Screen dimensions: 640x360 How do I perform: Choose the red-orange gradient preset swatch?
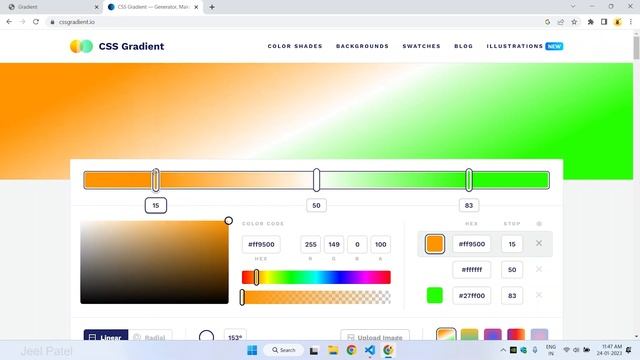[x=516, y=335]
